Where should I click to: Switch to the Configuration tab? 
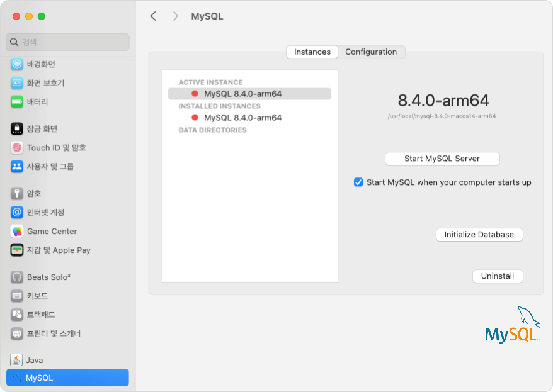[x=371, y=52]
